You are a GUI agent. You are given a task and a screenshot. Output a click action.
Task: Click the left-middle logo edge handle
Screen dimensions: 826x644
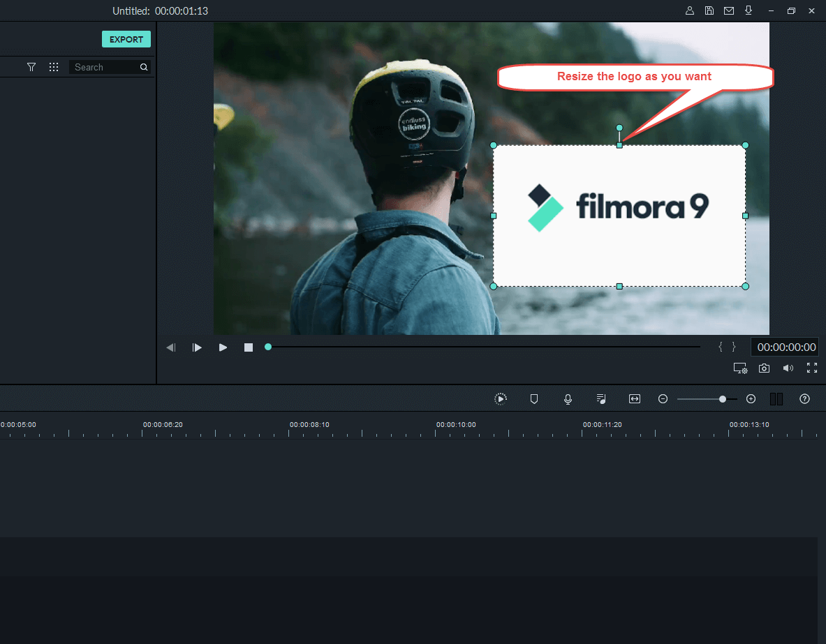[x=494, y=216]
